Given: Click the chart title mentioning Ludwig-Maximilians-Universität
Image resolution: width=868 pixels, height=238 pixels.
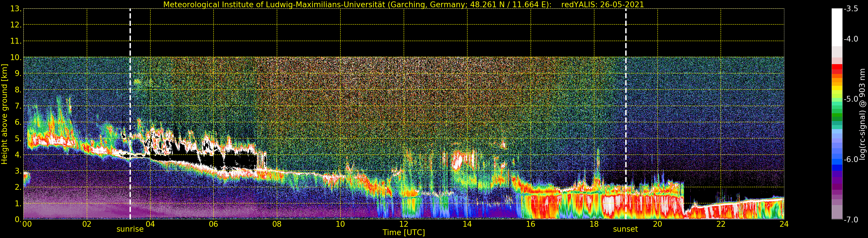Looking at the screenshot, I should pos(404,5).
